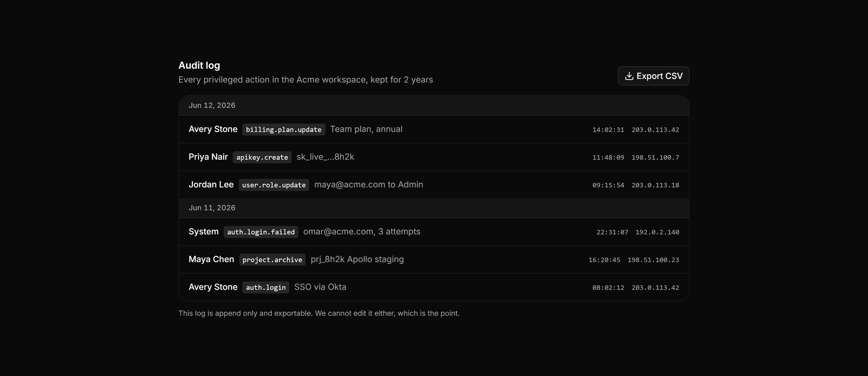The width and height of the screenshot is (868, 376).
Task: Click IP 203.0.113.42 in billing row
Action: tap(656, 130)
